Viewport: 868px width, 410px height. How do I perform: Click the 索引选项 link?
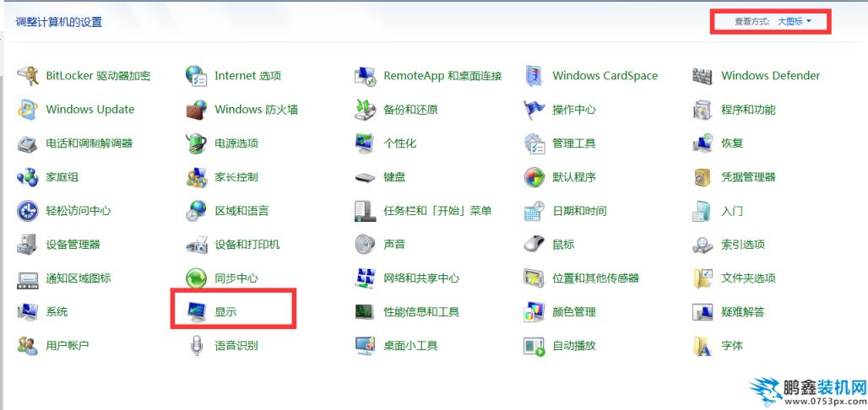click(743, 245)
